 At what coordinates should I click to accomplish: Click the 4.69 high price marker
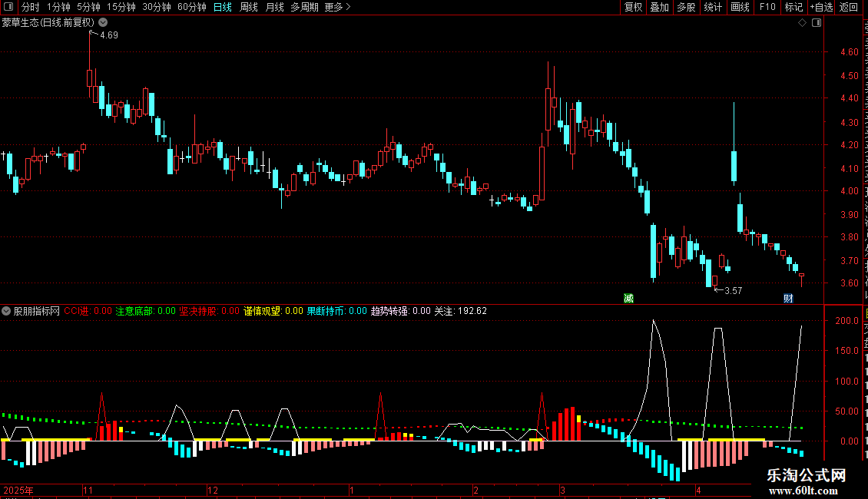click(108, 35)
